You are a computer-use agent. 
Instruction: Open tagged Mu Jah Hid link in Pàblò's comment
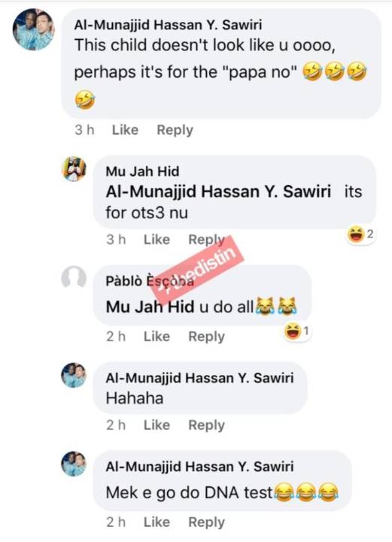click(150, 306)
